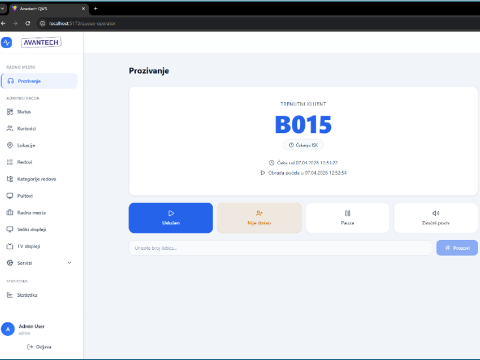Open Korisnici via the users icon
This screenshot has height=360, width=480.
click(10, 128)
